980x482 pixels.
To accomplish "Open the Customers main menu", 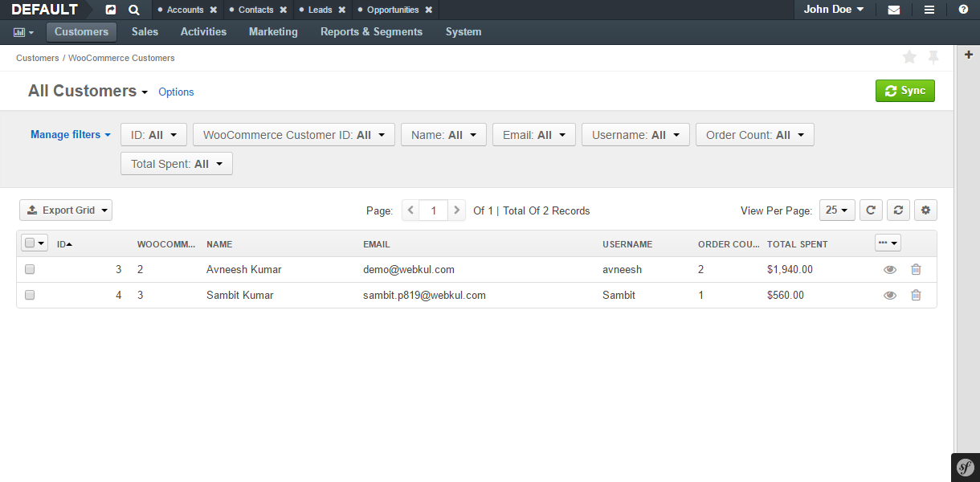I will (81, 32).
